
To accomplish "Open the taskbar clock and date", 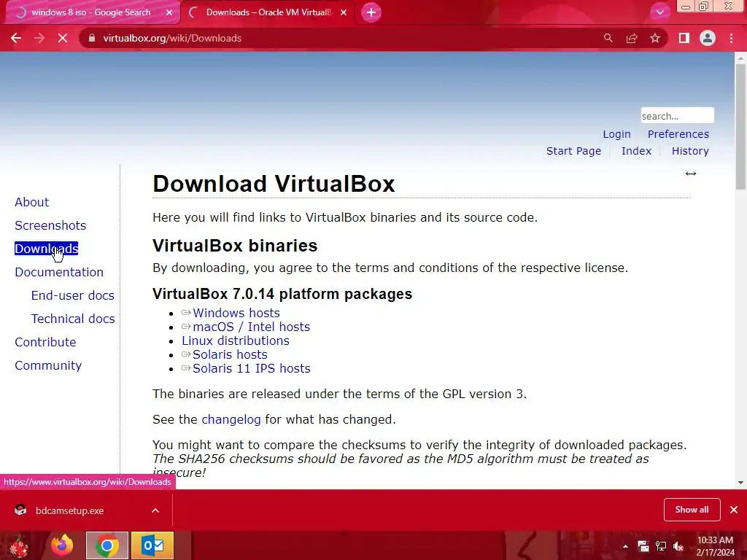I will [715, 546].
